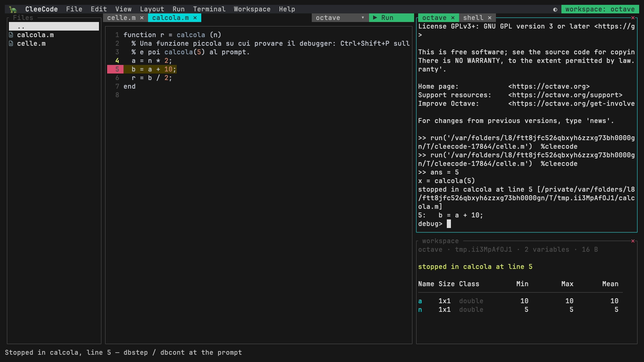The image size is (644, 362).
Task: Click the Mean column header
Action: click(610, 284)
